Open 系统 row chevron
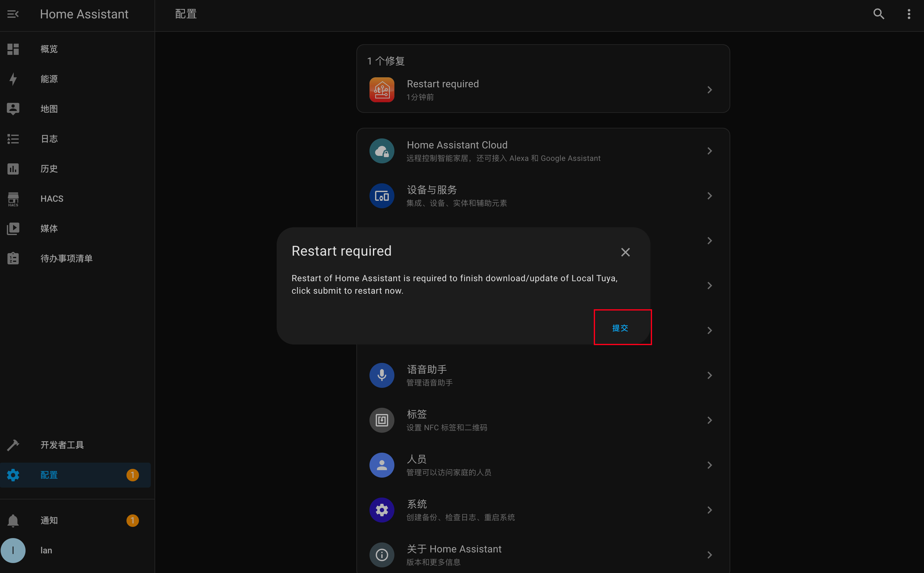 [x=710, y=510]
